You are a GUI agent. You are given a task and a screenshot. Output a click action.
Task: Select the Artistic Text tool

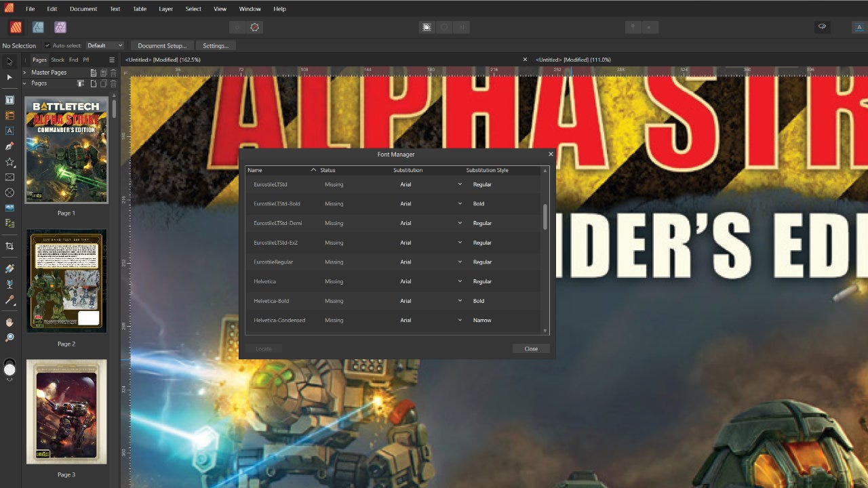pos(9,131)
